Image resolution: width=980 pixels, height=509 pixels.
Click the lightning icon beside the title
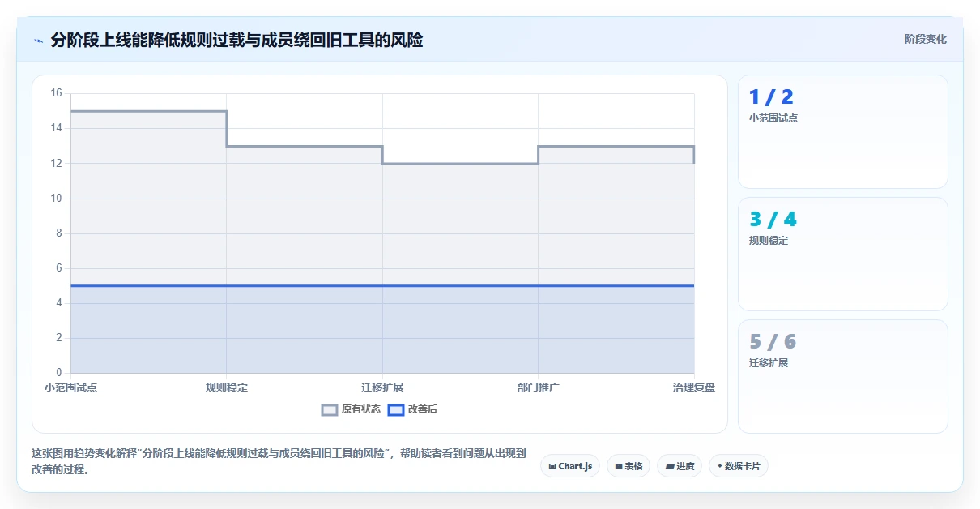click(x=38, y=40)
